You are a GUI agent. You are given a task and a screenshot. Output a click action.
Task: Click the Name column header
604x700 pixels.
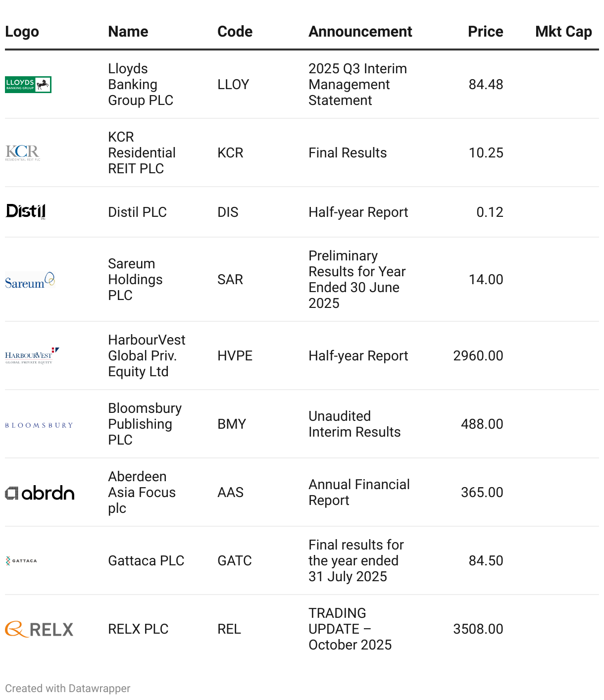[128, 32]
